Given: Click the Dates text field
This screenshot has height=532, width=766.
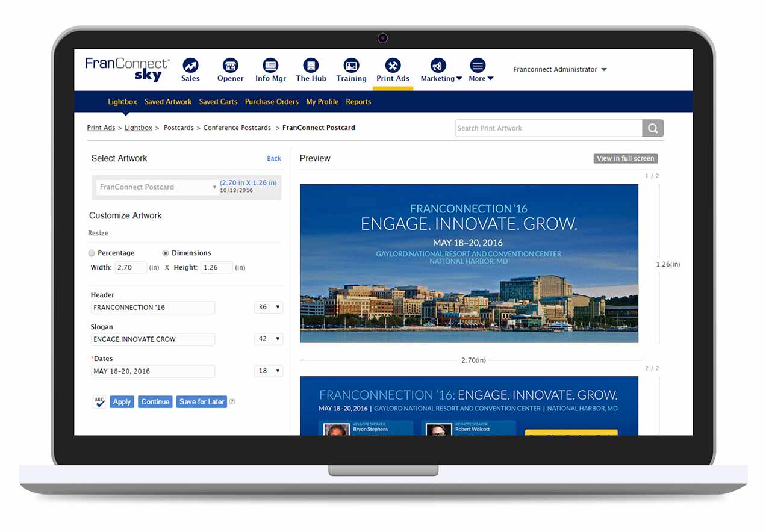Looking at the screenshot, I should [153, 371].
